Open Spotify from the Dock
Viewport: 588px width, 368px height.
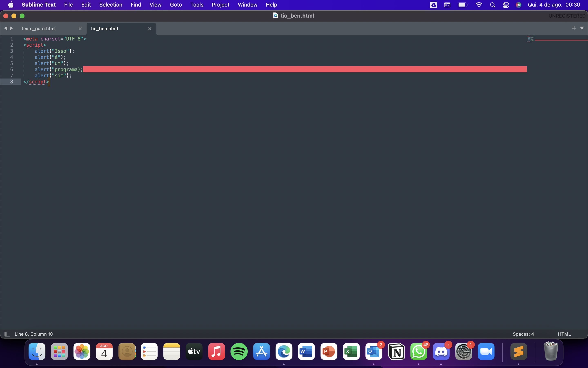pos(239,351)
